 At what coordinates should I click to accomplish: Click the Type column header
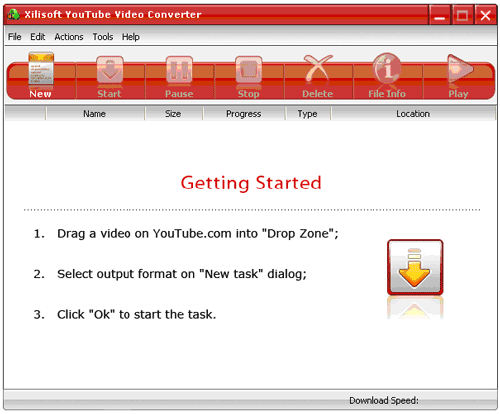click(308, 114)
